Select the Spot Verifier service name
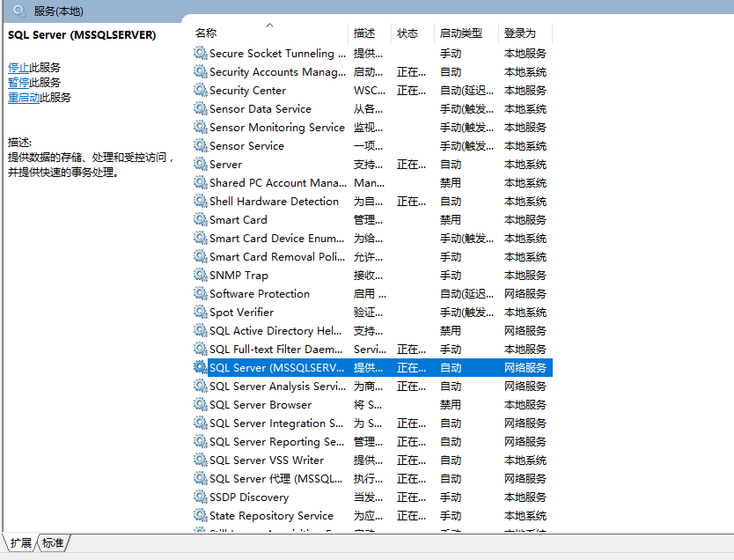 pyautogui.click(x=241, y=313)
